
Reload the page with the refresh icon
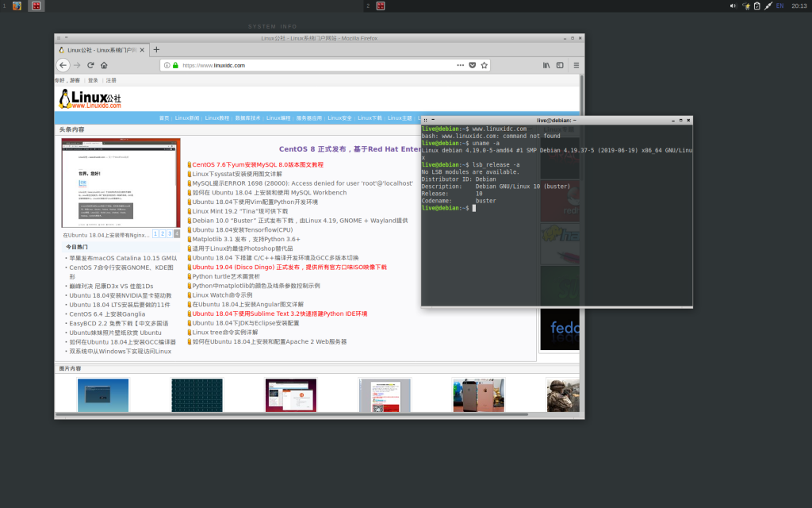click(90, 65)
